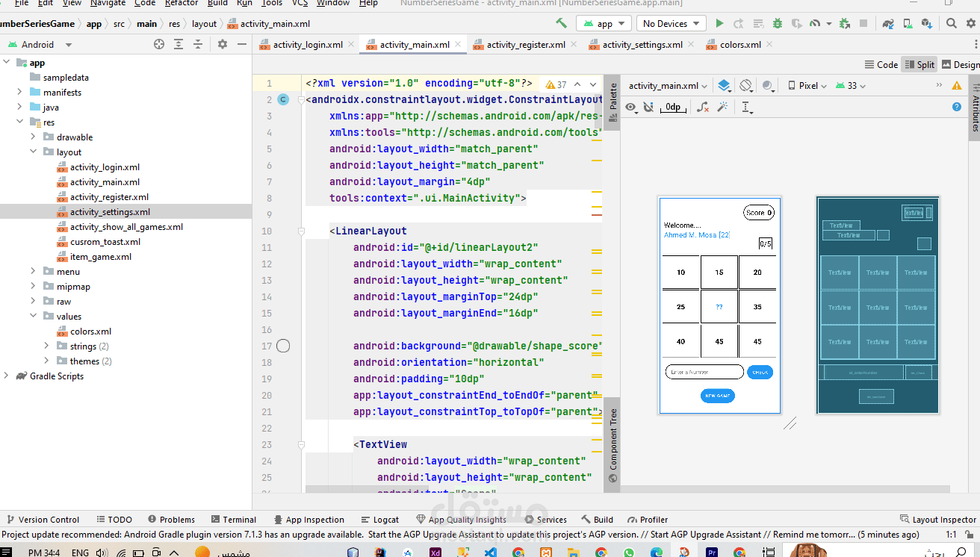Viewport: 980px width, 557px height.
Task: Sync project with Gradle files icon
Action: 889,24
